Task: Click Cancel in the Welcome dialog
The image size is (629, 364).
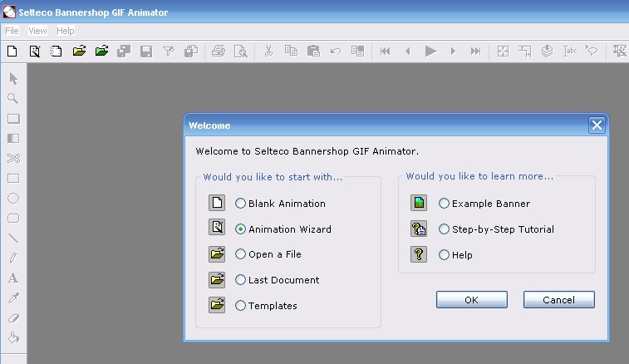Action: click(x=559, y=300)
